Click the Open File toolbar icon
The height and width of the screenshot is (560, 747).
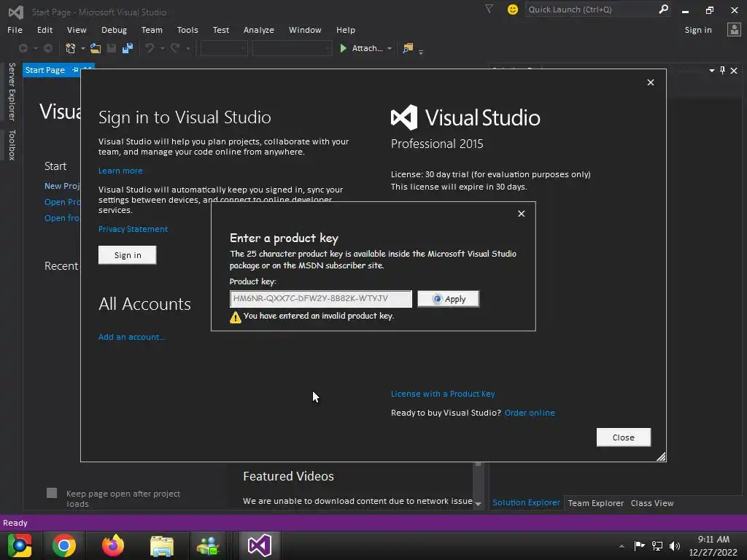point(96,48)
